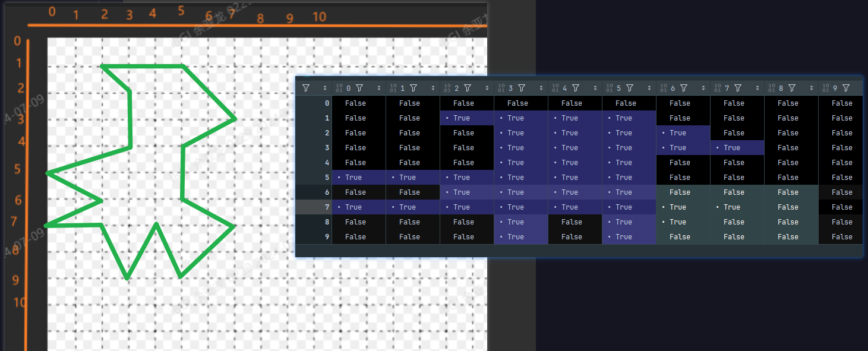868x351 pixels.
Task: Select the True cell at row 8, column 3
Action: coord(521,222)
